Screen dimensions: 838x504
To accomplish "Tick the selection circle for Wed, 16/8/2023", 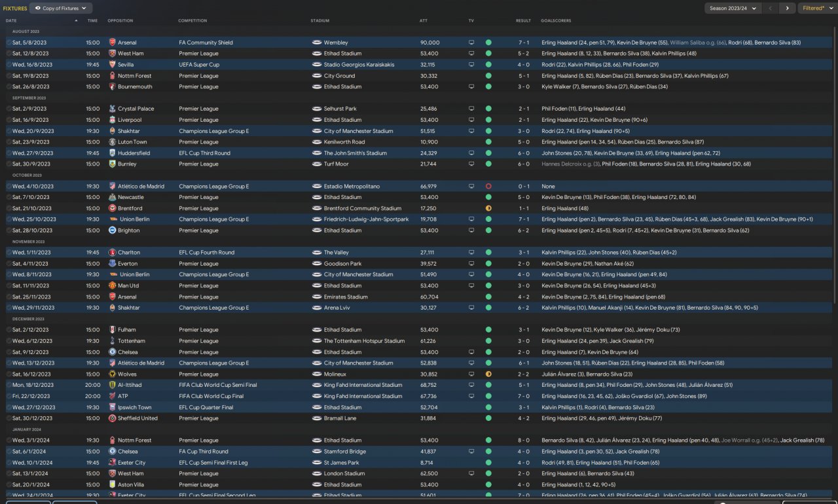I will 9,65.
